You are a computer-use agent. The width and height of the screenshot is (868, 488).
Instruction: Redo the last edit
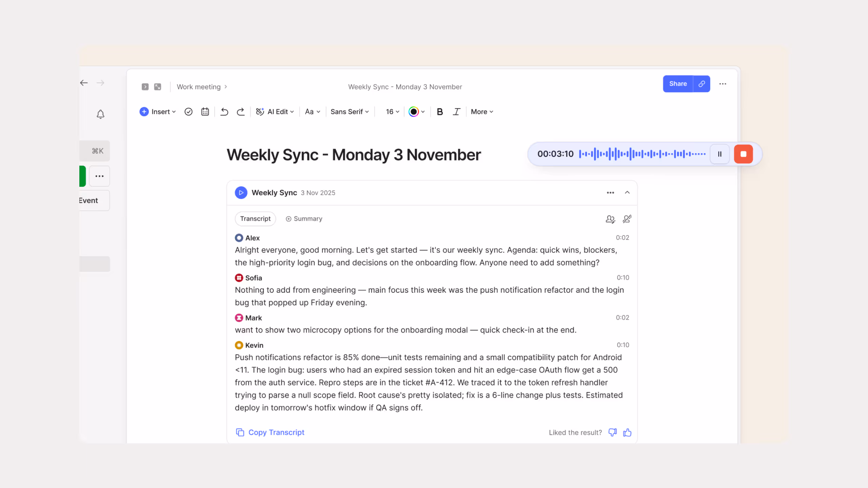[x=240, y=111]
